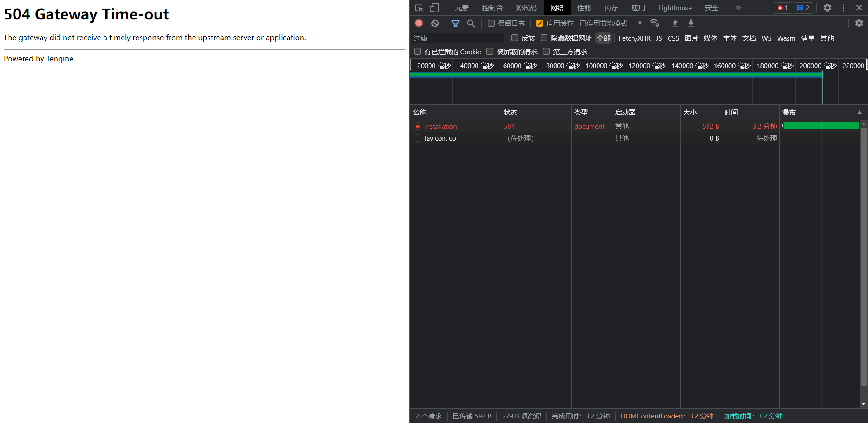
Task: Clear the network request log
Action: click(434, 23)
